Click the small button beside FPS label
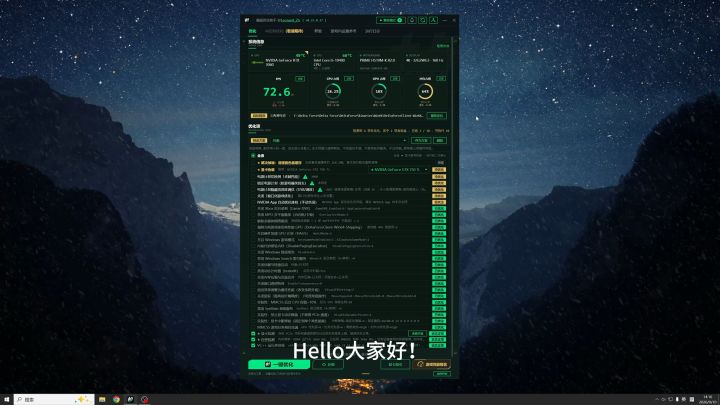The width and height of the screenshot is (720, 405). click(x=300, y=79)
